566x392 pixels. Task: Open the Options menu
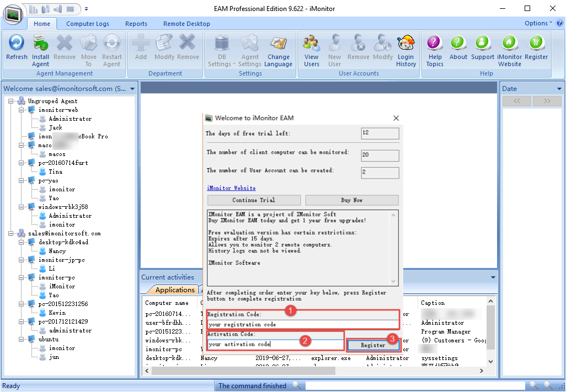click(x=538, y=23)
